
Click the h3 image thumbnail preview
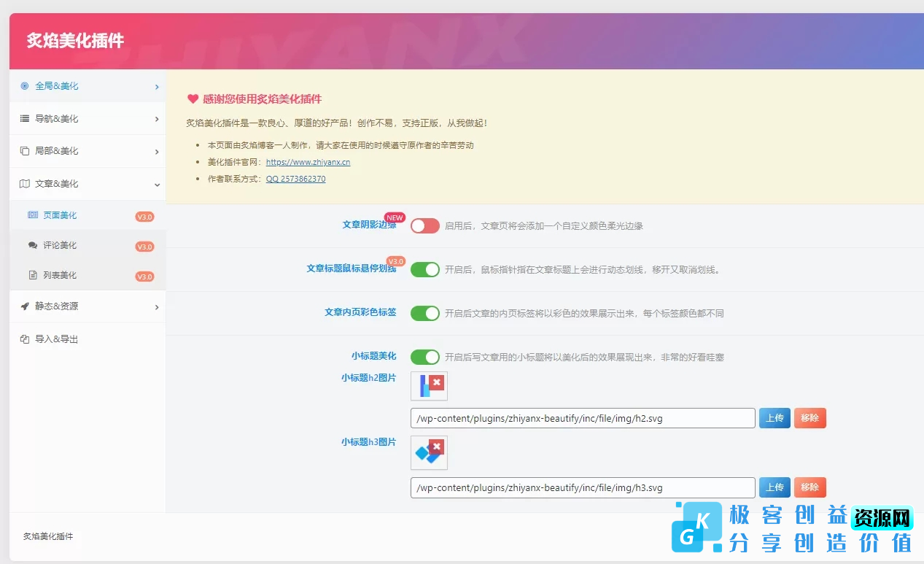428,452
